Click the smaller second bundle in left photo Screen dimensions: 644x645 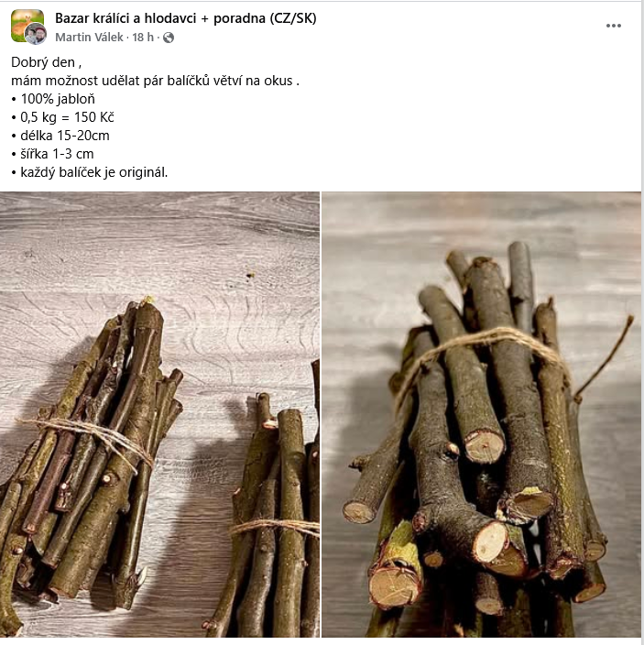[x=271, y=514]
